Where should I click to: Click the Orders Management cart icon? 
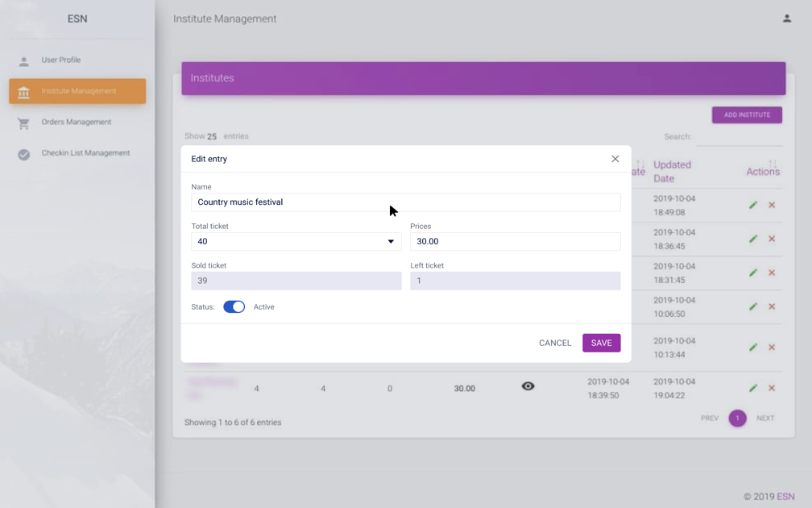click(24, 123)
